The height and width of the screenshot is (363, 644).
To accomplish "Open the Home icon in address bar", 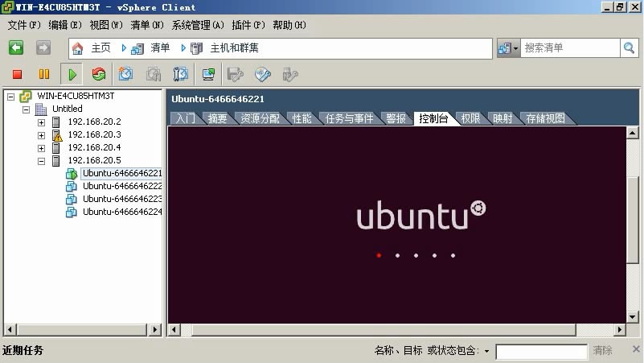I will [77, 48].
